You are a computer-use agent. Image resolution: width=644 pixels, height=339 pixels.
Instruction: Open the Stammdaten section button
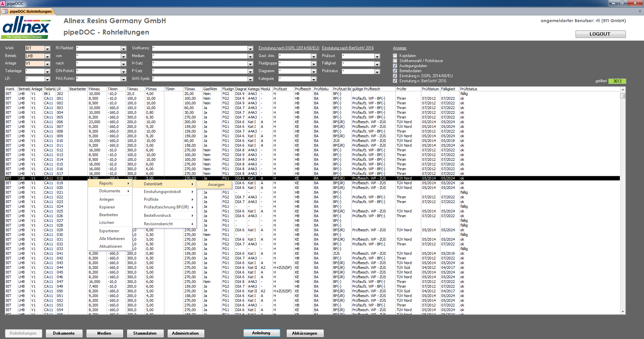point(145,333)
